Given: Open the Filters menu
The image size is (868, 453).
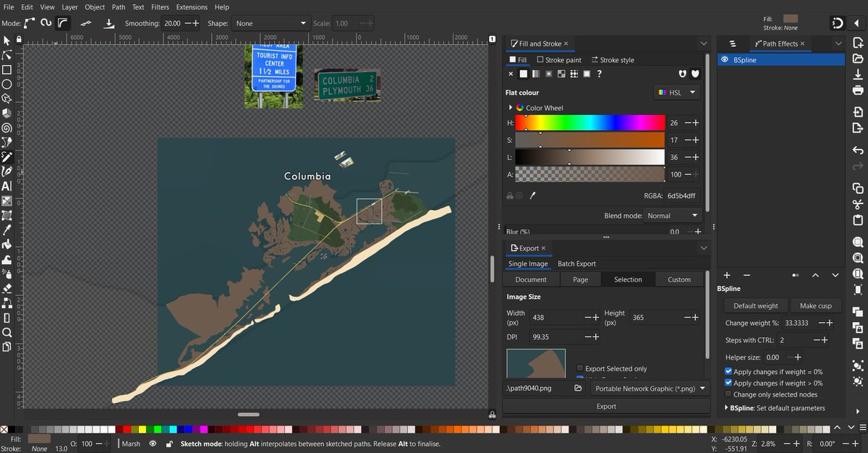Looking at the screenshot, I should tap(161, 7).
